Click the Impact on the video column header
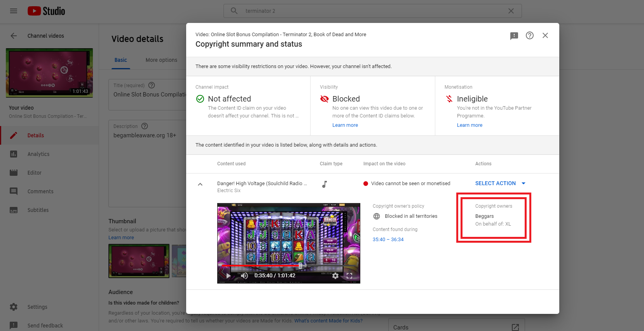 tap(384, 164)
